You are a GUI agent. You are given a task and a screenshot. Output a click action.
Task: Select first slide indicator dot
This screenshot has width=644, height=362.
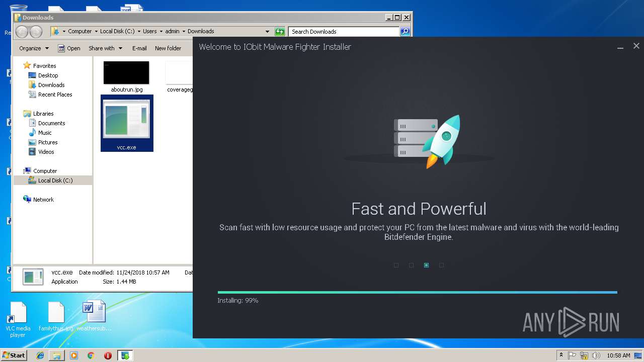[x=396, y=265]
